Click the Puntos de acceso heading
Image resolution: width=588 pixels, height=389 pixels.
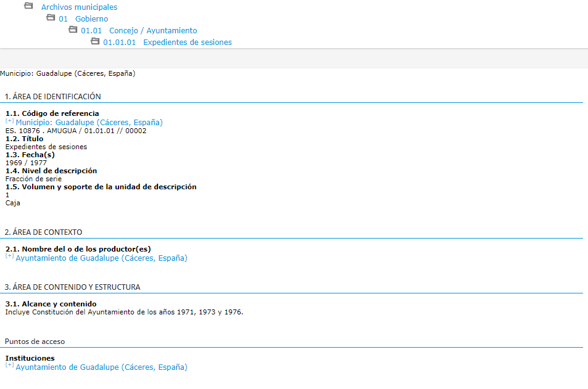pyautogui.click(x=35, y=342)
